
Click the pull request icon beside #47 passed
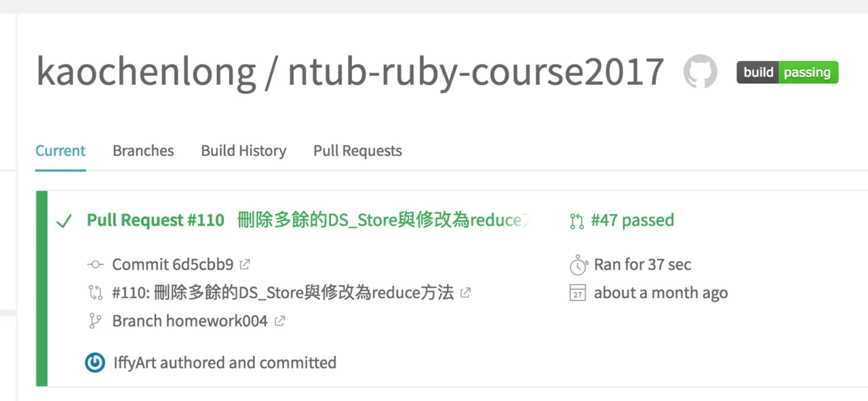[x=576, y=221]
